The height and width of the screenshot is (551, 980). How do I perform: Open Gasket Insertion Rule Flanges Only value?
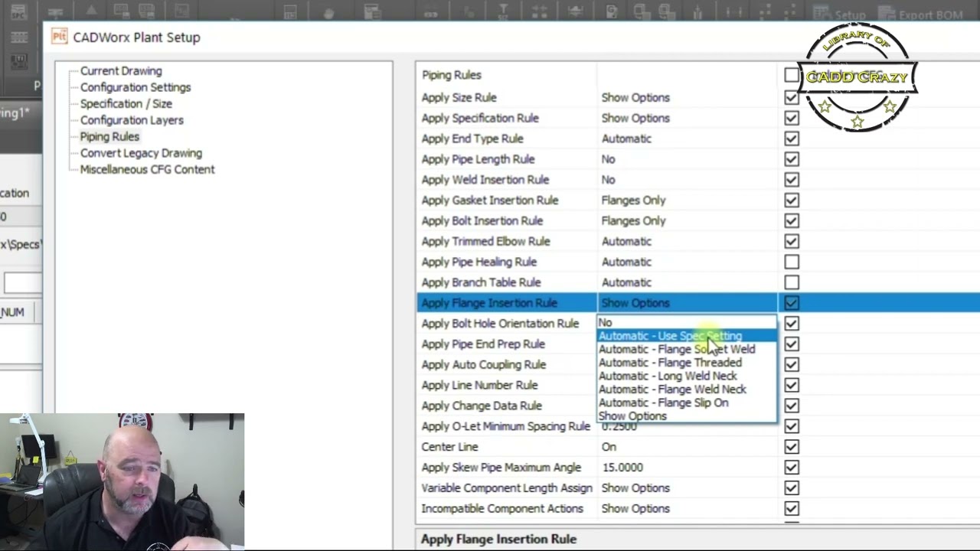[x=687, y=201]
